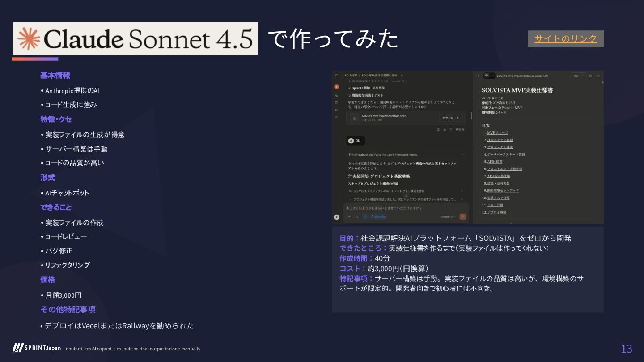Send the message with orange arrow button
Screen dimensions: 644x362
tap(462, 216)
